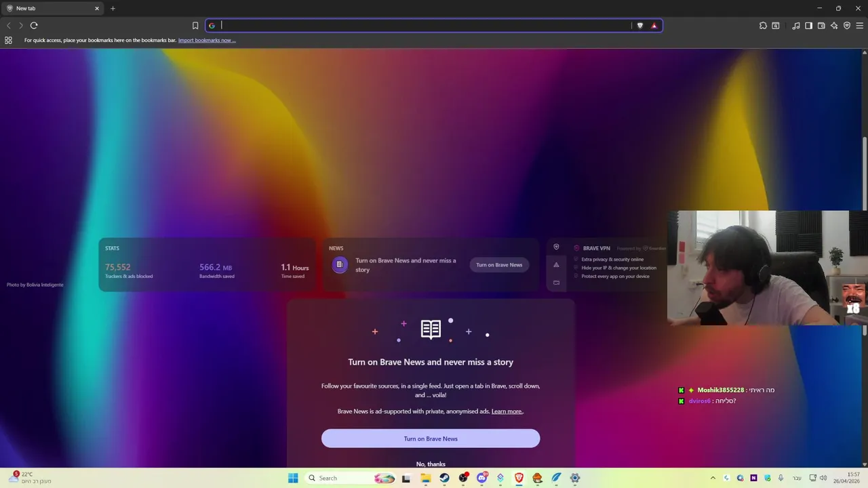Click the BRAVE VPN widget heading
This screenshot has width=868, height=488.
click(596, 248)
